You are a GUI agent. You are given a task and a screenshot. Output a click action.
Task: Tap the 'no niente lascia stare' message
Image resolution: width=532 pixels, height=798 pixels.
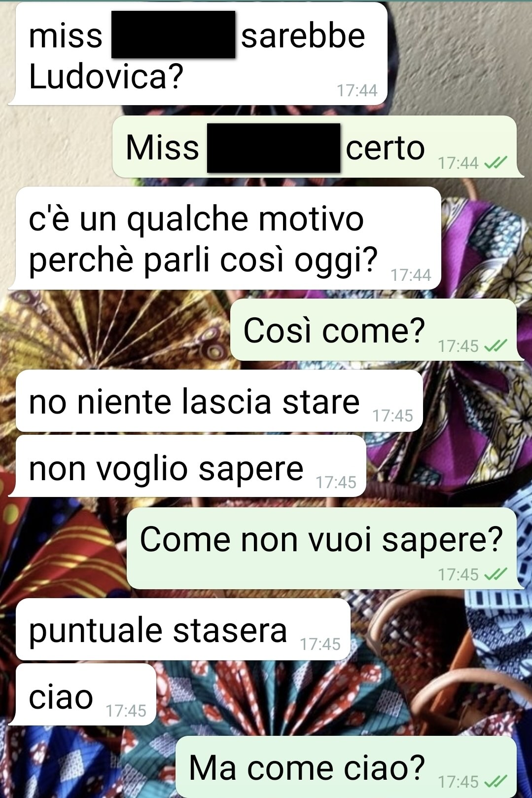[218, 401]
